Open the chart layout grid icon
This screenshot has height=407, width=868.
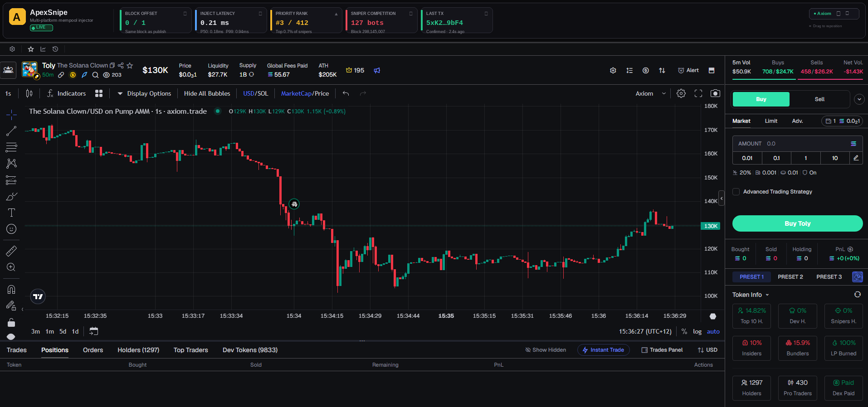click(99, 93)
